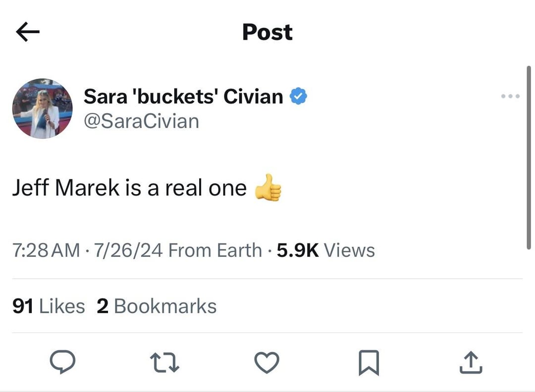Repost this post with the arrows icon
This screenshot has height=392, width=535.
click(x=165, y=362)
